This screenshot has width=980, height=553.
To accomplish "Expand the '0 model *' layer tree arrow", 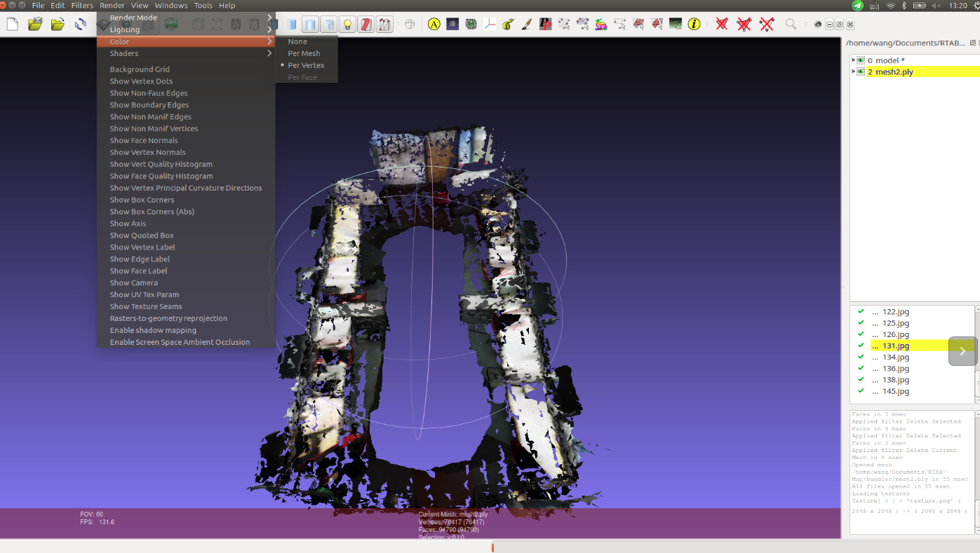I will coord(853,60).
